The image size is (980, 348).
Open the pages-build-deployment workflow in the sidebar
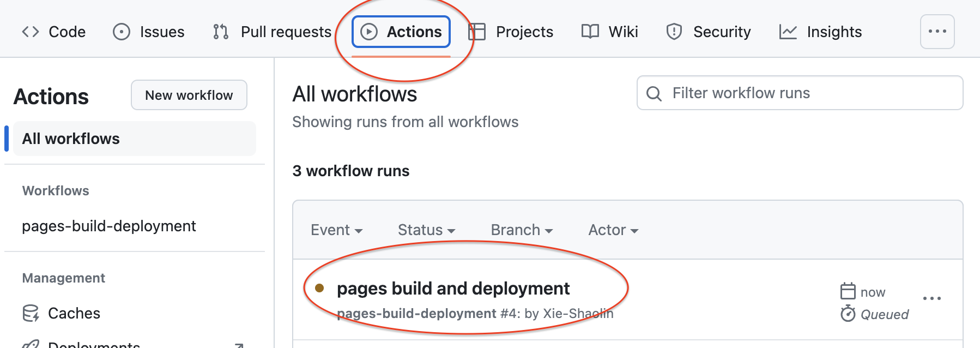pos(109,226)
